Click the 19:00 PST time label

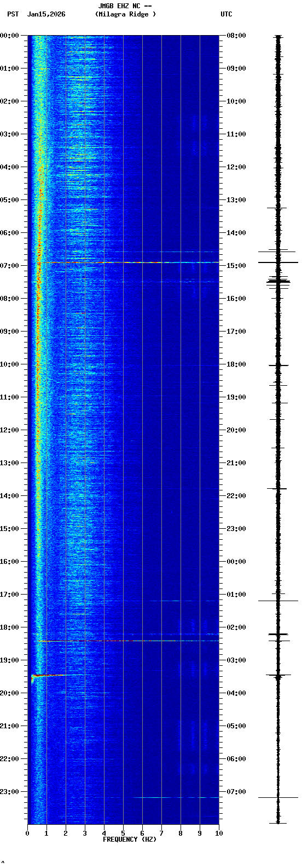(9, 660)
